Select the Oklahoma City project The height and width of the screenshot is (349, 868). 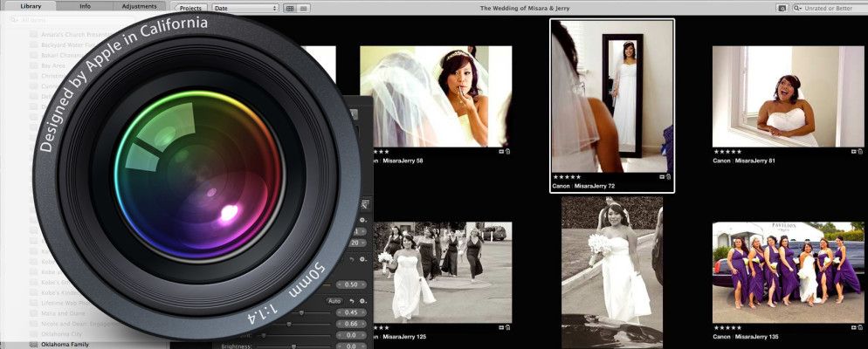(x=61, y=334)
